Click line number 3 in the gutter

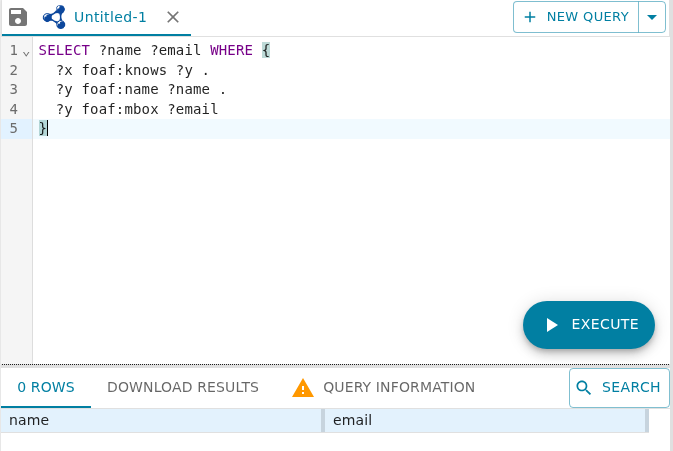pos(14,89)
